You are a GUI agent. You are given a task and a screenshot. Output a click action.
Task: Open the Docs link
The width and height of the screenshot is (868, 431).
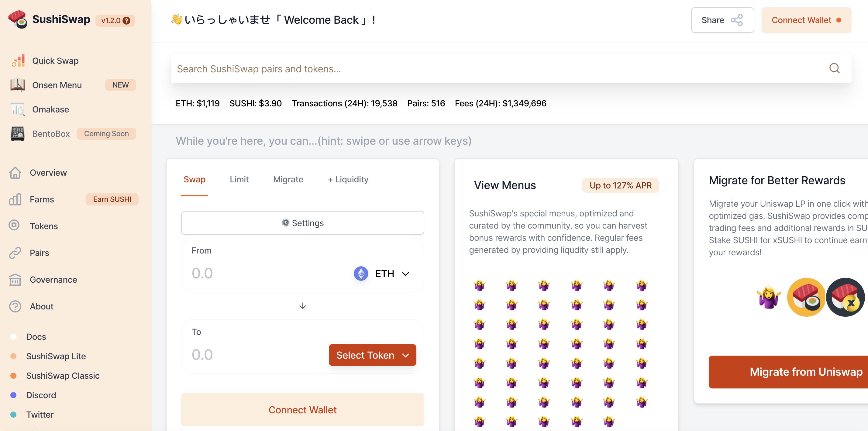point(37,336)
